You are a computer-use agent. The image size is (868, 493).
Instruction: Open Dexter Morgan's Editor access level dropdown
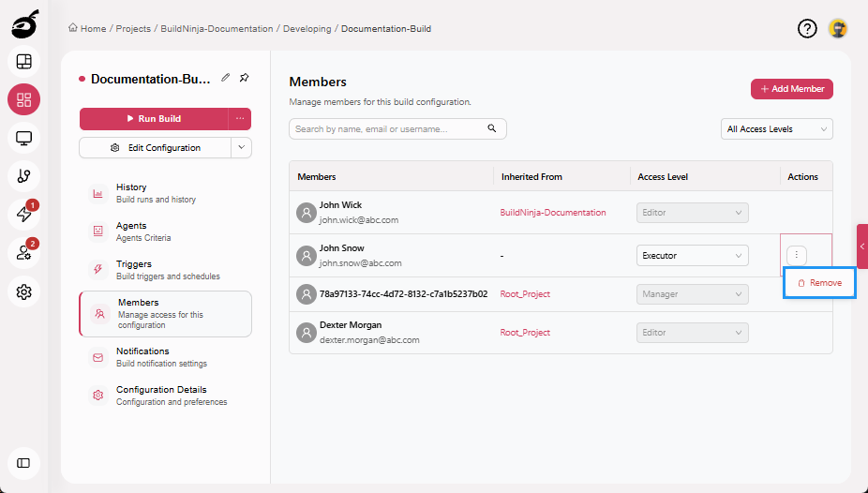[x=693, y=333]
